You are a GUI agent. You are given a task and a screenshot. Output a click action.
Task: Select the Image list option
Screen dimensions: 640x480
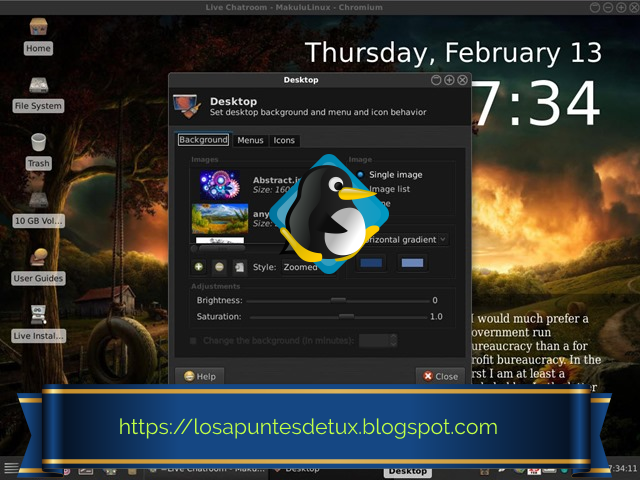coord(389,189)
